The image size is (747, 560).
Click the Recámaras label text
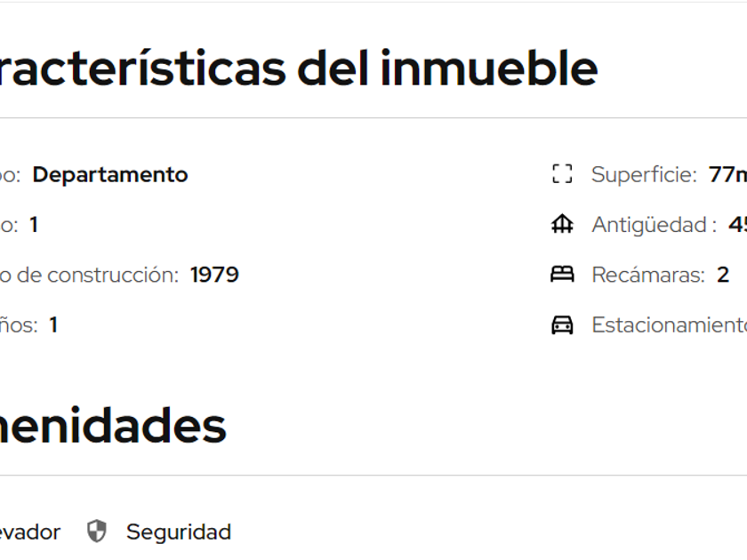click(647, 275)
